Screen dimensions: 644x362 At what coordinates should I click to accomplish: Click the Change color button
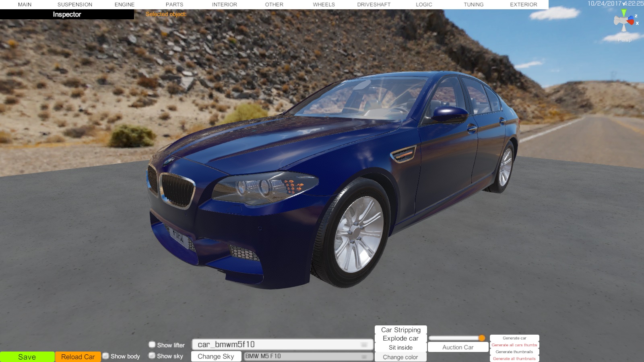tap(400, 357)
